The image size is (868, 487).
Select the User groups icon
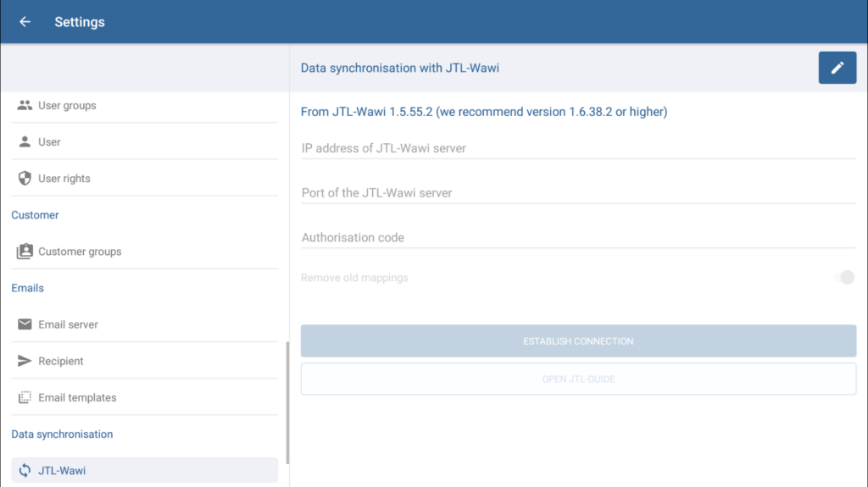pos(25,106)
